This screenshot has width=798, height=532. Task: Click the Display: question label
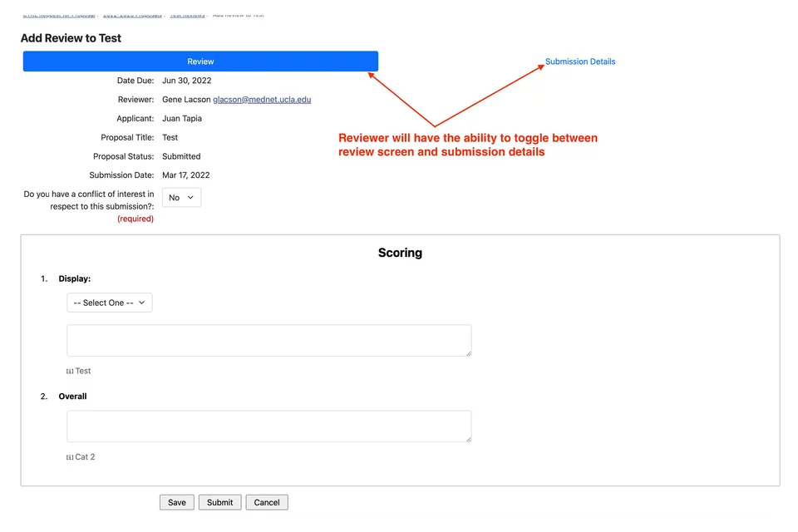[x=74, y=278]
